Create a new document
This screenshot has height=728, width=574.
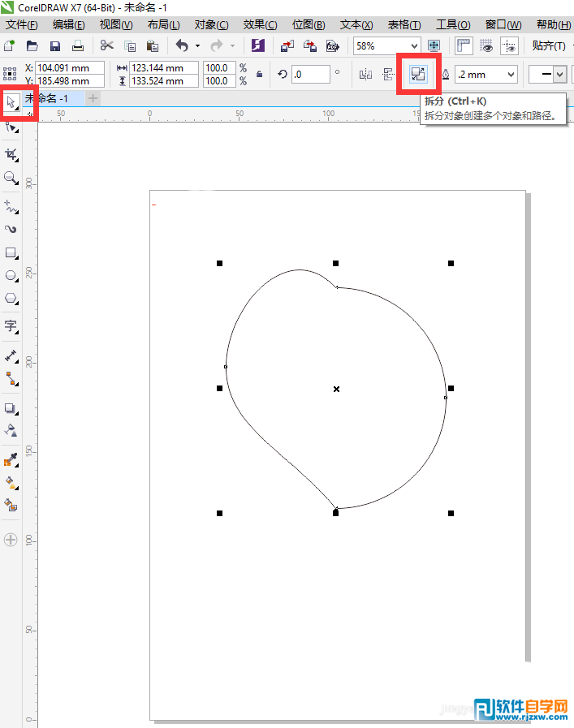click(9, 45)
